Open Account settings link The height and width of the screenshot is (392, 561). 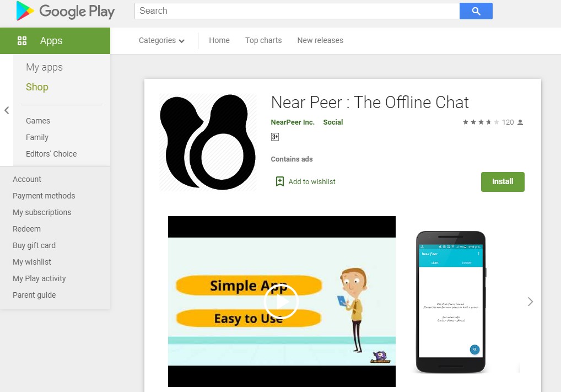[x=27, y=179]
